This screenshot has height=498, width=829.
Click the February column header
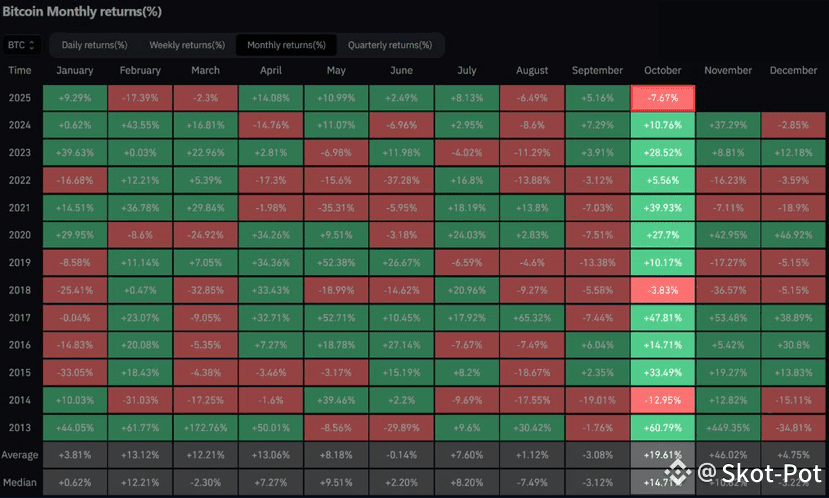pos(140,70)
